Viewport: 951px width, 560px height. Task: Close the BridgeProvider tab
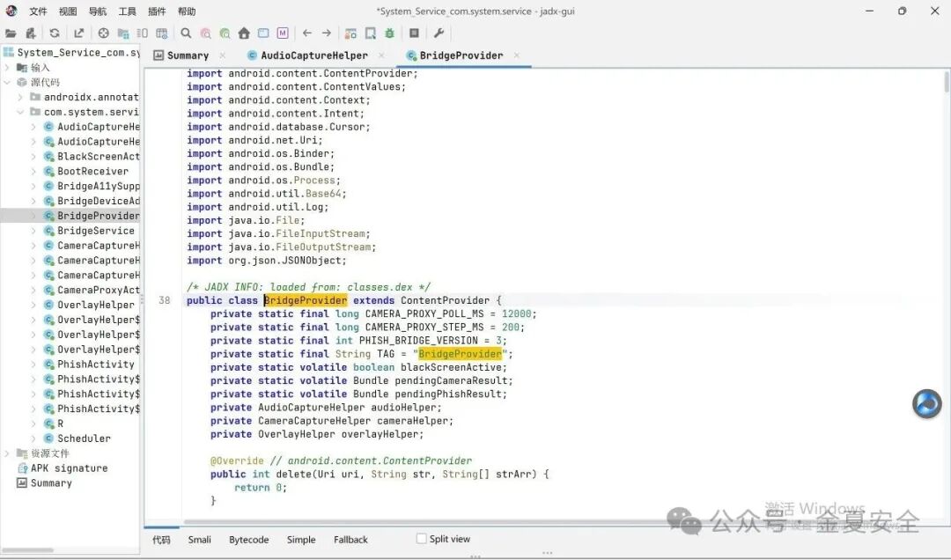(517, 55)
